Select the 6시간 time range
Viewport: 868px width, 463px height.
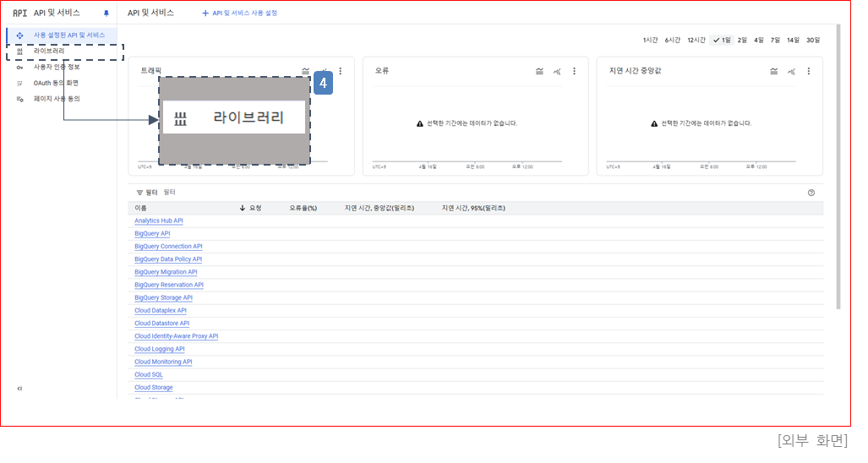tap(672, 40)
